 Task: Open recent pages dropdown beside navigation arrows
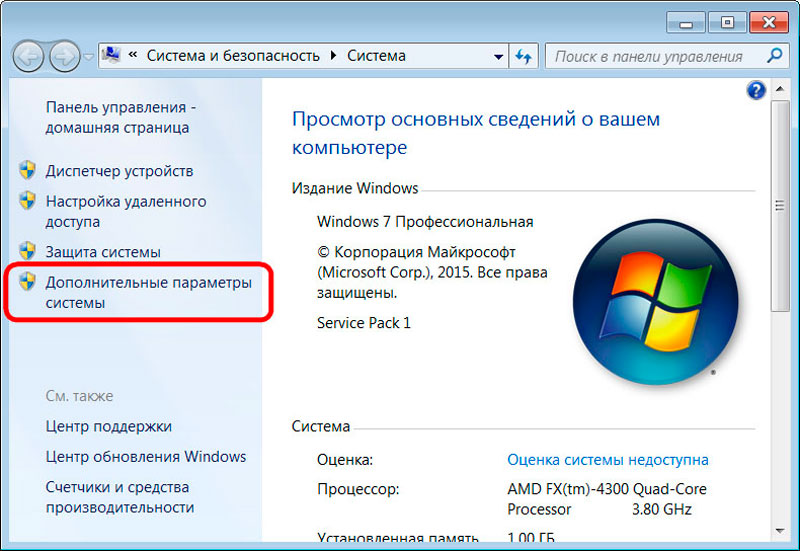[x=88, y=57]
